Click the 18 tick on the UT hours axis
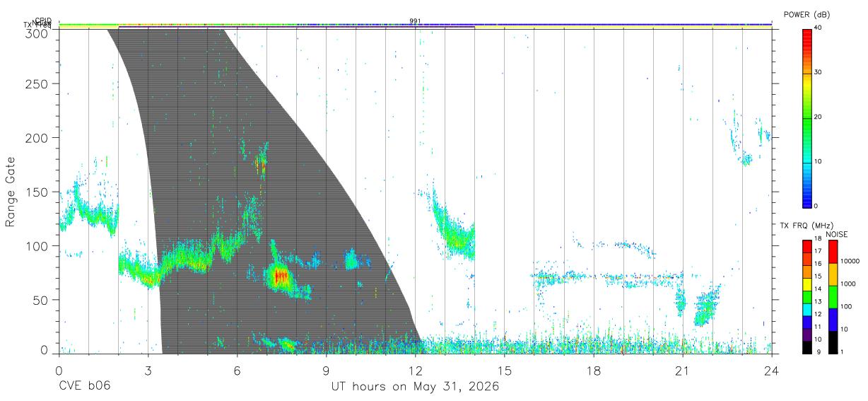Screen dimensions: 868x401 (593, 370)
